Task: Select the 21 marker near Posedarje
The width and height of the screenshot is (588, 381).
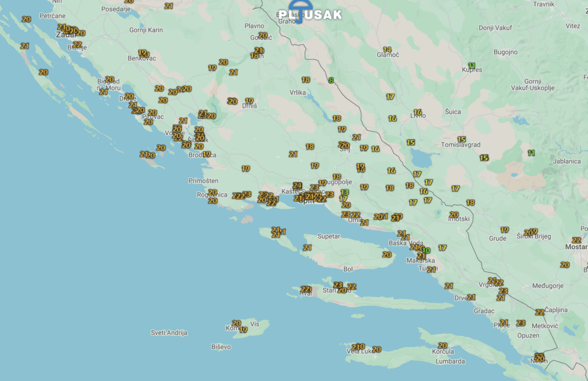Action: (169, 6)
